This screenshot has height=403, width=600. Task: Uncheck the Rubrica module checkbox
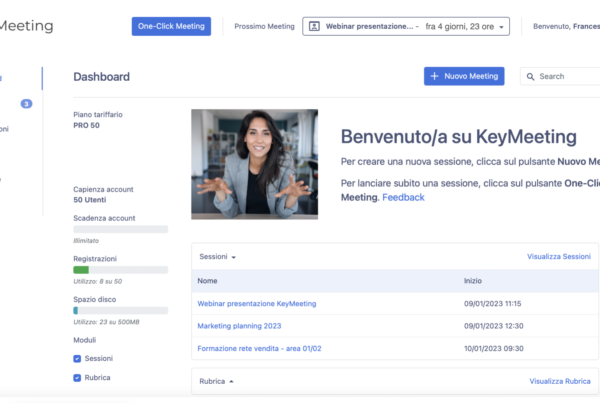click(77, 378)
